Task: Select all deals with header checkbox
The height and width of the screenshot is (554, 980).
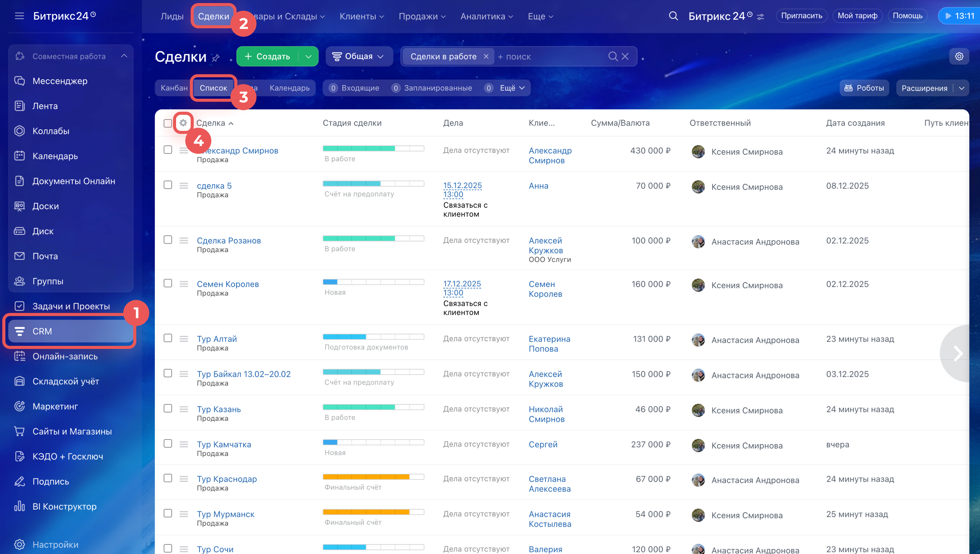Action: [168, 123]
